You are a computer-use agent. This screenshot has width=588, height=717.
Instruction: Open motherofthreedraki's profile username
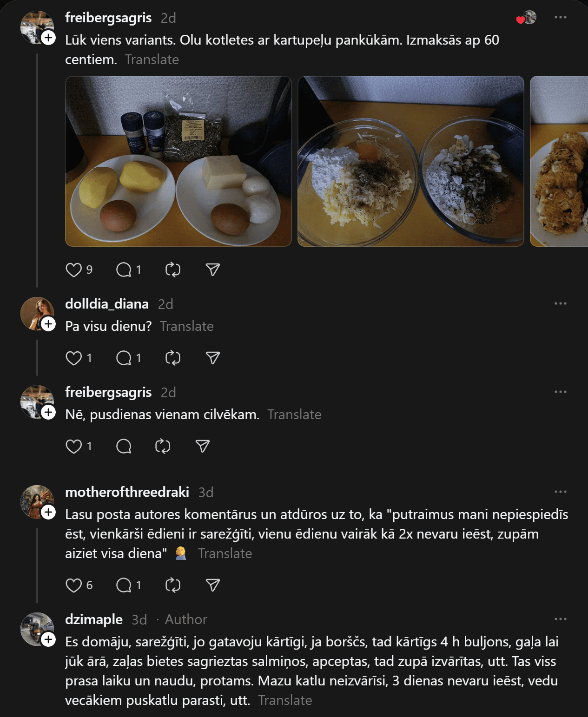[x=127, y=492]
